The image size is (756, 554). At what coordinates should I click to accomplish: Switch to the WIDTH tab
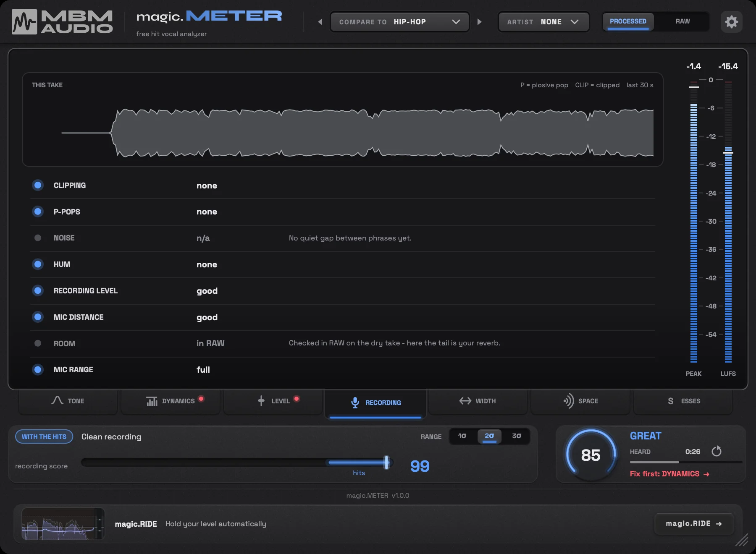pos(478,402)
